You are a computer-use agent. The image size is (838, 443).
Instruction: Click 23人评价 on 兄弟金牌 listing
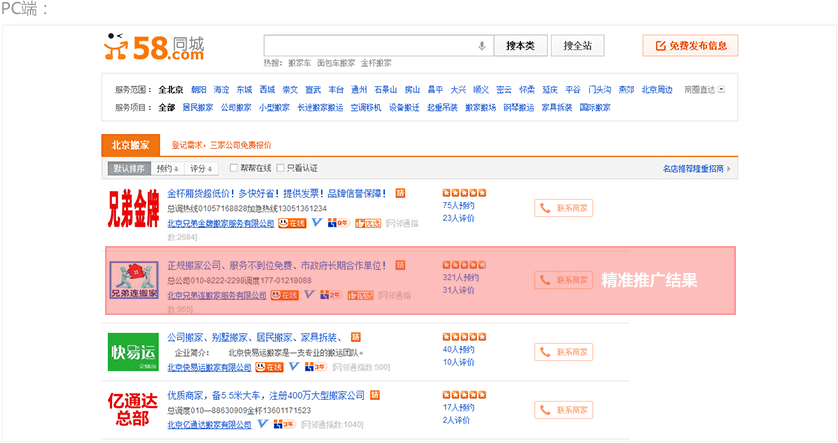[459, 218]
